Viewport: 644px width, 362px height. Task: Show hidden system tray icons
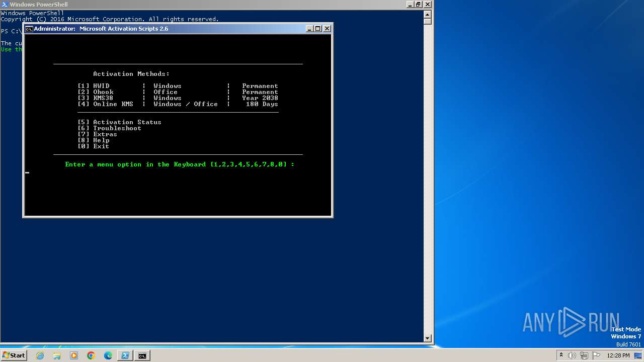point(561,355)
